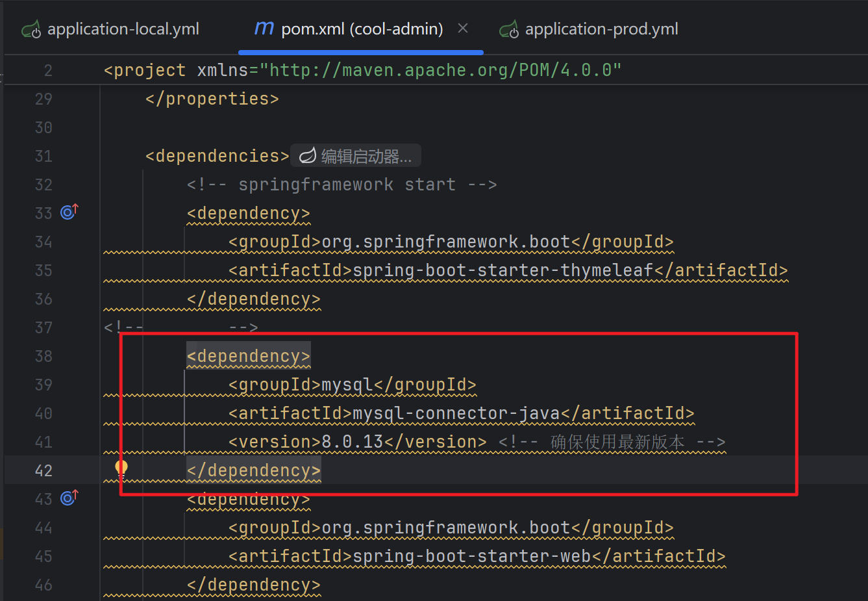868x601 pixels.
Task: Click the Maven icon on the pom.xml tab
Action: pyautogui.click(x=264, y=28)
